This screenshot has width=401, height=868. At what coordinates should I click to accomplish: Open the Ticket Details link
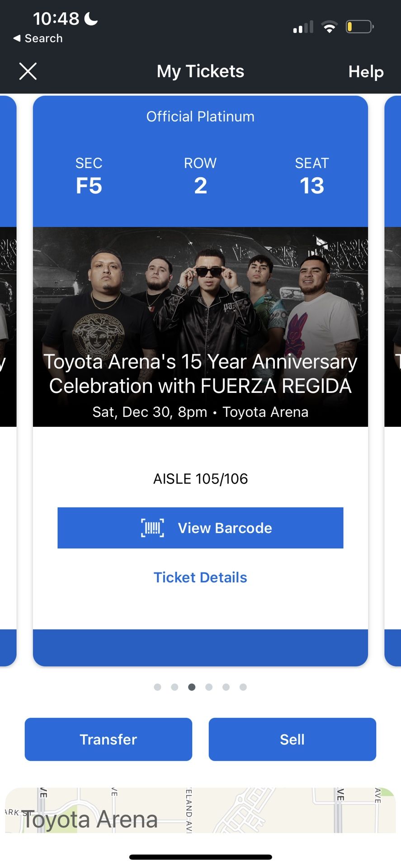pos(200,577)
